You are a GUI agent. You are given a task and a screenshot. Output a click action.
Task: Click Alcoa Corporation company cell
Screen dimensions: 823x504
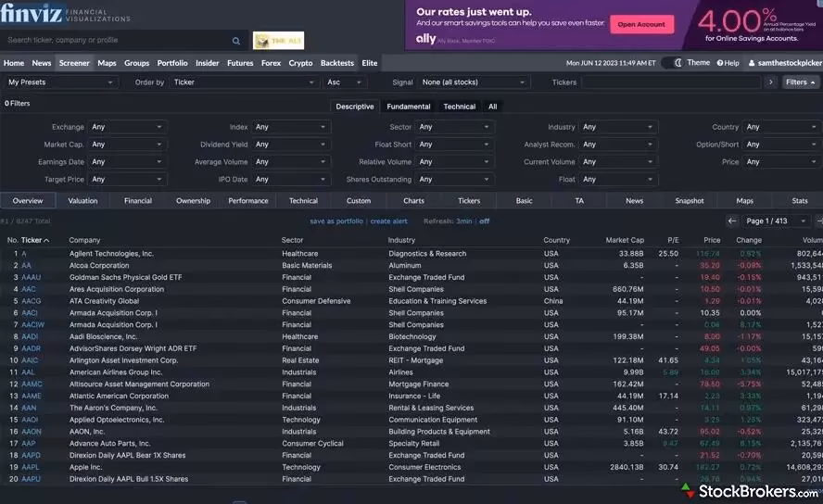[x=99, y=266]
